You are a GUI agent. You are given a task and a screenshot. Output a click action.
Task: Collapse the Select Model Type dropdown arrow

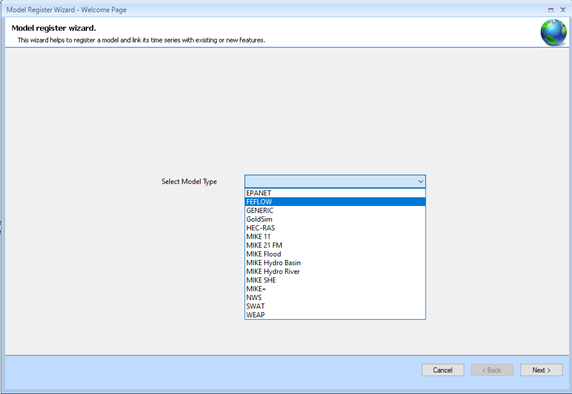click(x=420, y=181)
